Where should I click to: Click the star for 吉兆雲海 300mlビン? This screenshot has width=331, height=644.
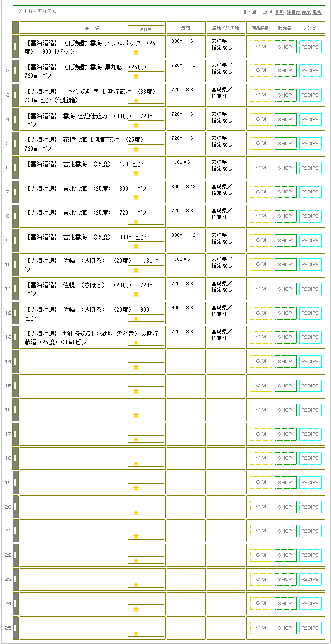pos(136,197)
